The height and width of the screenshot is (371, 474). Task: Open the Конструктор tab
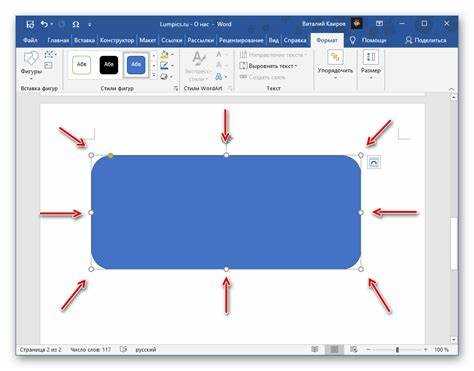[117, 40]
